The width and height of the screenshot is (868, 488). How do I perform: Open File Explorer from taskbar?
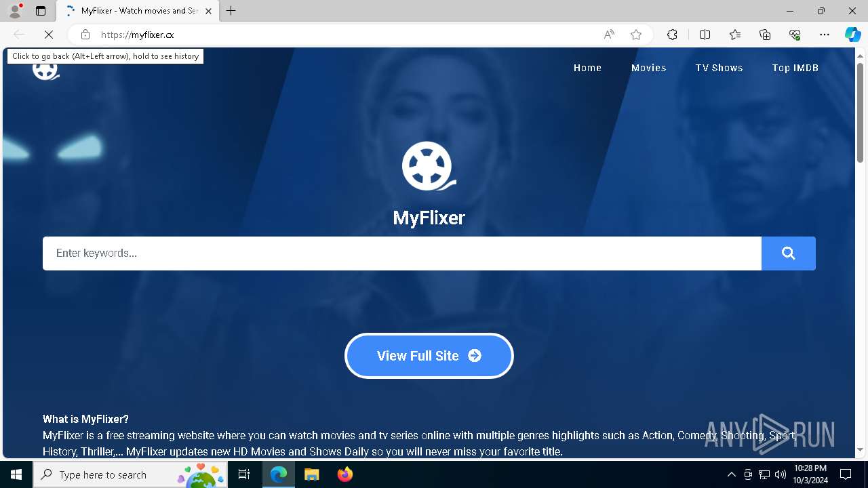(x=312, y=474)
